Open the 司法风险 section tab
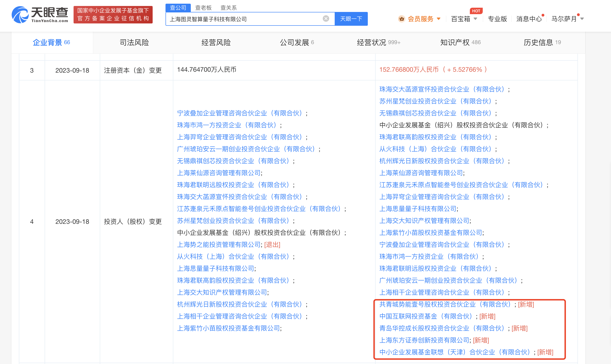This screenshot has width=611, height=364. point(134,43)
